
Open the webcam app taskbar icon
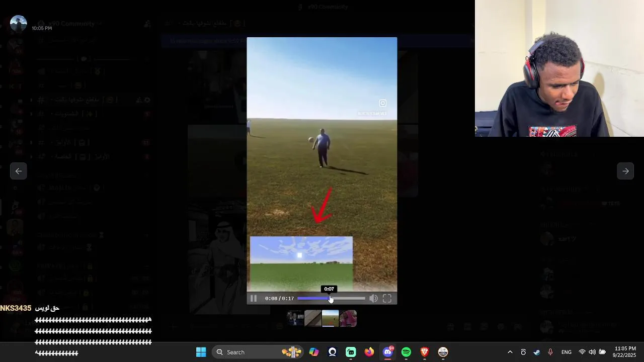332,352
